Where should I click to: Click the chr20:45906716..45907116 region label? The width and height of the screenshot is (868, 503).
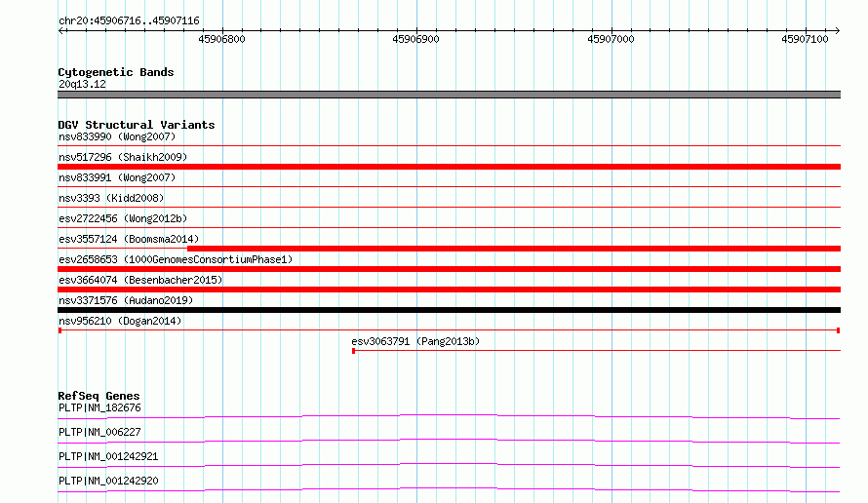129,20
